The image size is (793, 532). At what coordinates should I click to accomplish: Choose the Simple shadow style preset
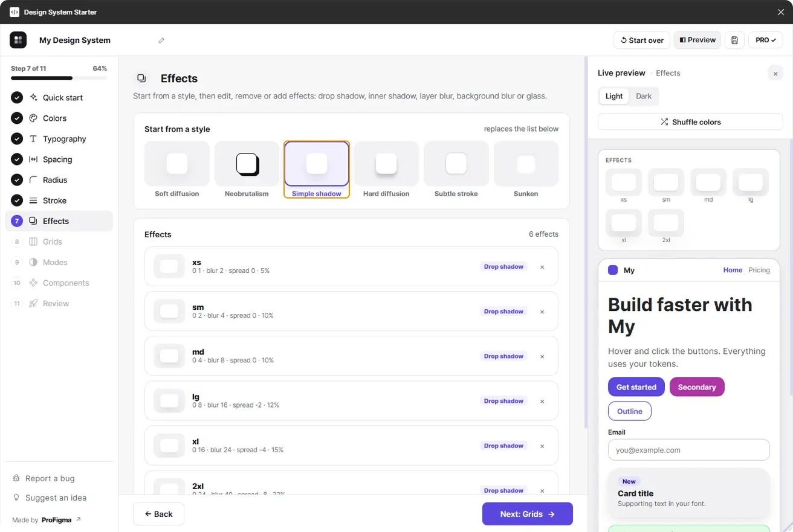pyautogui.click(x=317, y=170)
